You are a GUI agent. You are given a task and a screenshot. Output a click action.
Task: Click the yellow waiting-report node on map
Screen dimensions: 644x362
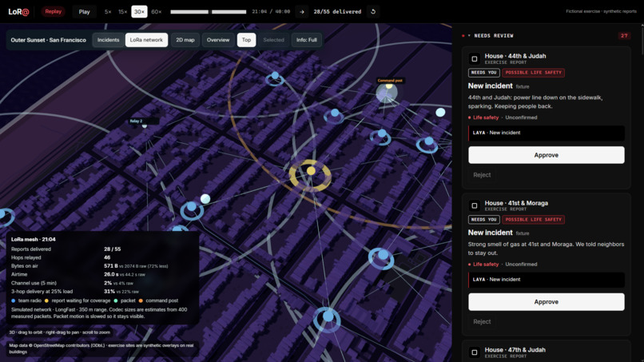(x=311, y=171)
